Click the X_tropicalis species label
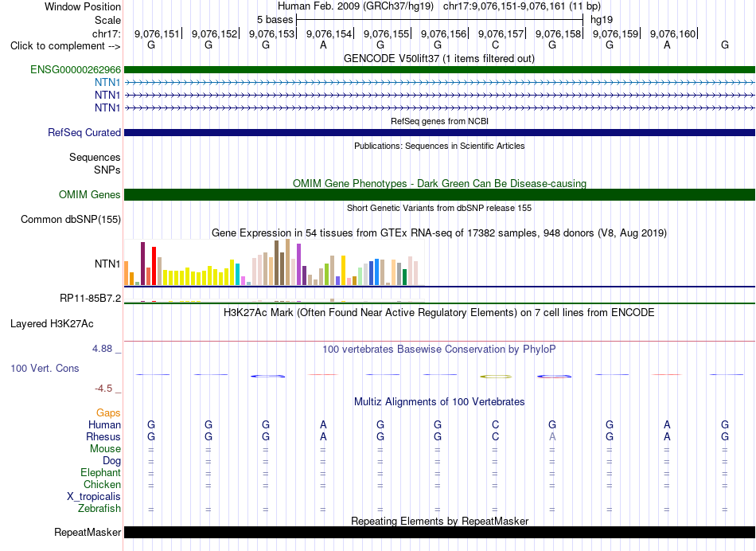Screen dimensions: 756x551 [x=94, y=497]
